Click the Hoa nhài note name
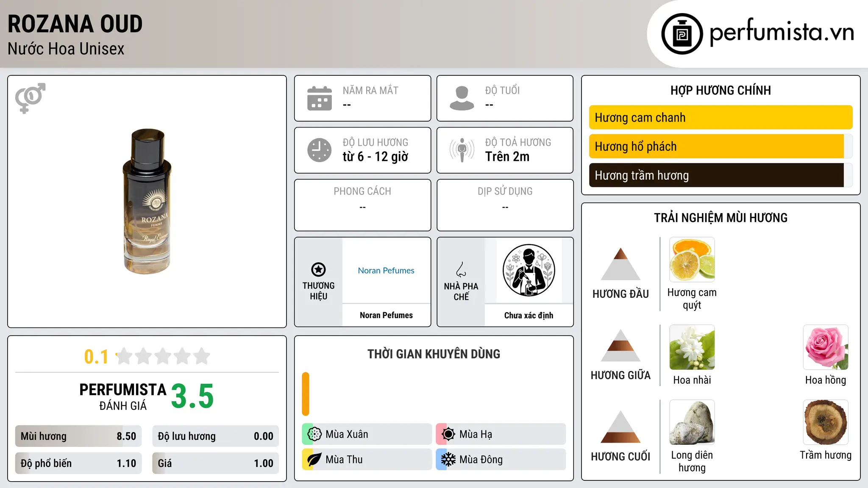 coord(692,380)
